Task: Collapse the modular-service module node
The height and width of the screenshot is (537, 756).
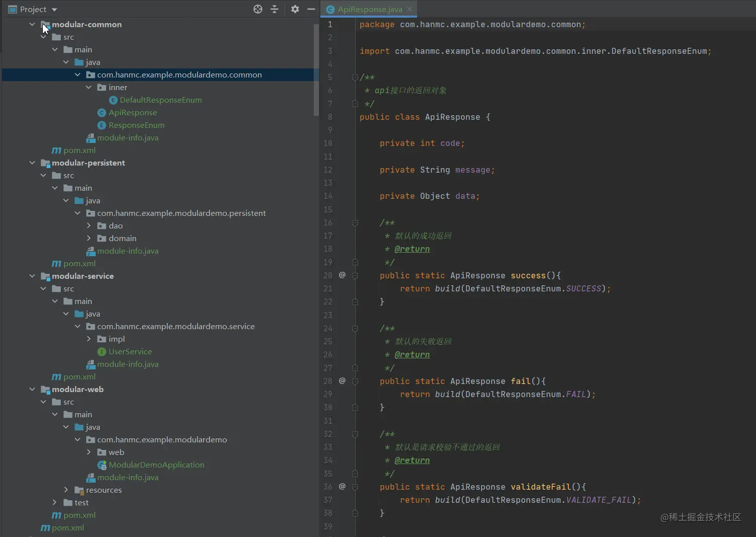Action: [x=32, y=276]
